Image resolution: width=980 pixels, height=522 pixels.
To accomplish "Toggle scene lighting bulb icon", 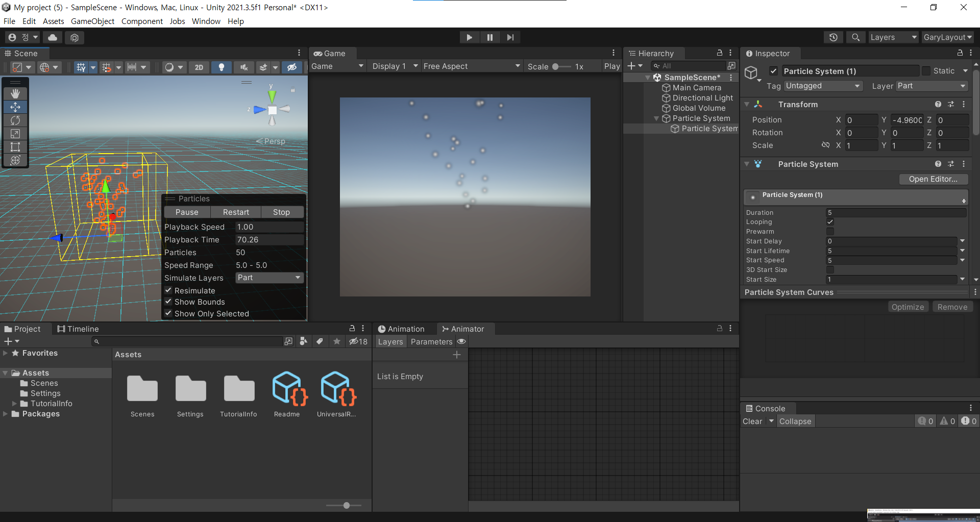I will pyautogui.click(x=222, y=67).
